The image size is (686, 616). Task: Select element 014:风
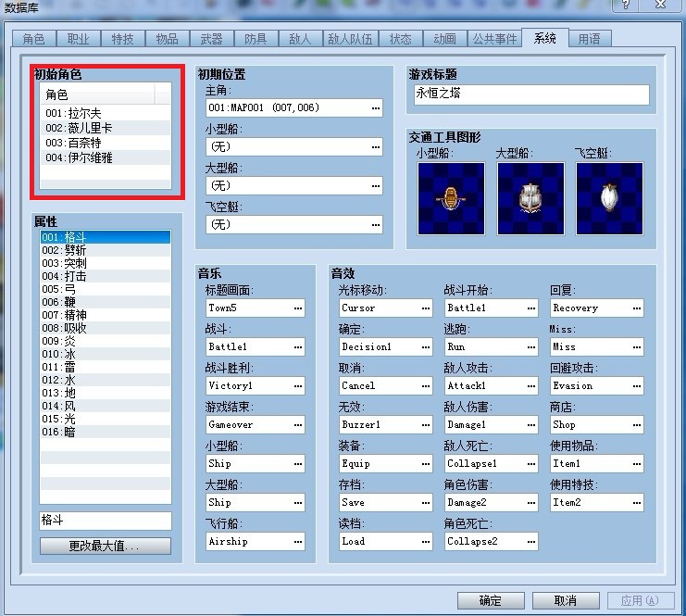coord(106,406)
